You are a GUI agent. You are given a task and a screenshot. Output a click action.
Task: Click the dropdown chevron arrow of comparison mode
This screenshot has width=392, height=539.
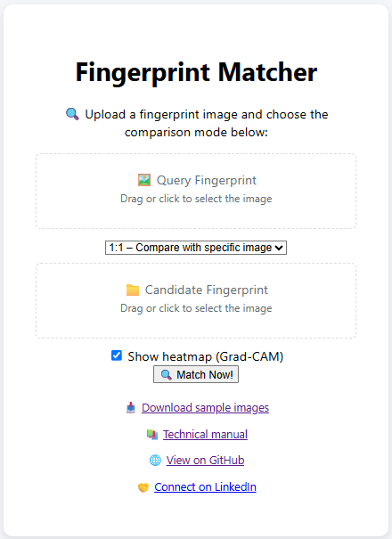tap(280, 248)
